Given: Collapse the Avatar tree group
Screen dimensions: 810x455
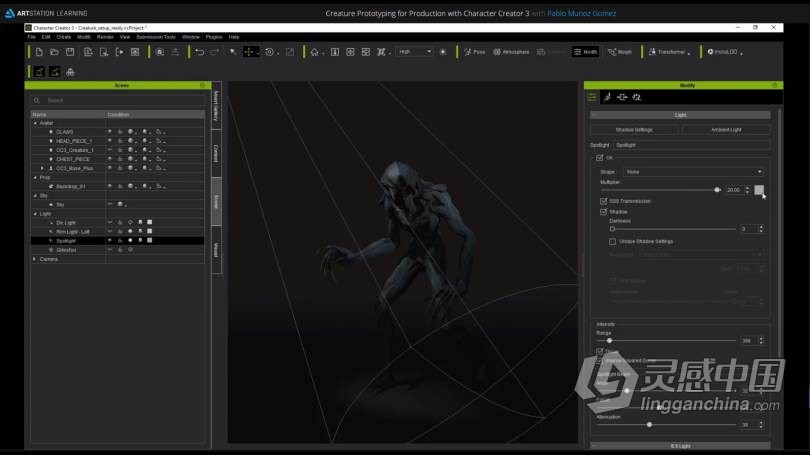Looking at the screenshot, I should (35, 123).
